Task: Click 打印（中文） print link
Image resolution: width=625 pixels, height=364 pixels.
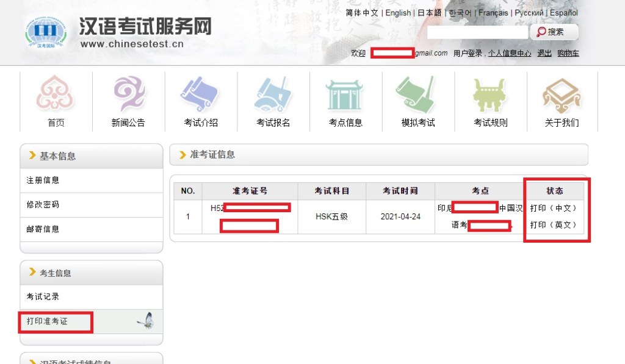Action: 553,208
